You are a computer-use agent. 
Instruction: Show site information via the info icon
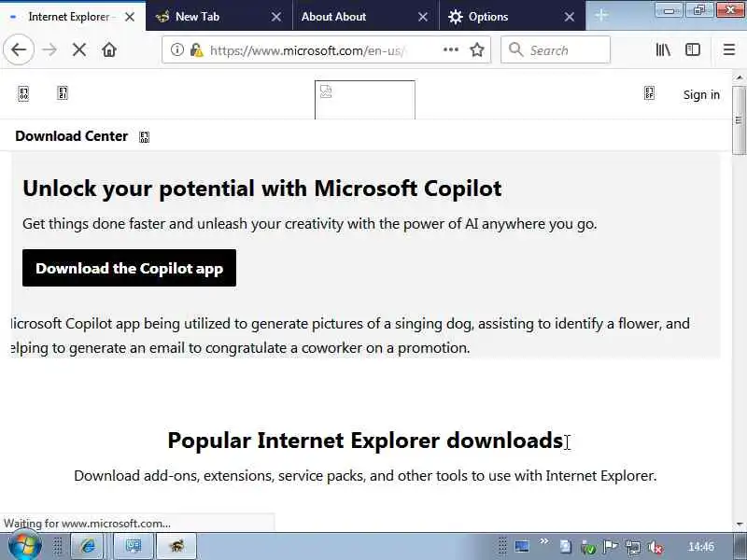[x=176, y=49]
